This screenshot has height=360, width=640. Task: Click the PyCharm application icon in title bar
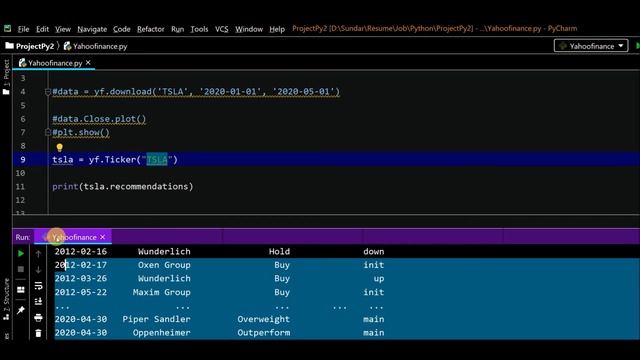[x=7, y=28]
